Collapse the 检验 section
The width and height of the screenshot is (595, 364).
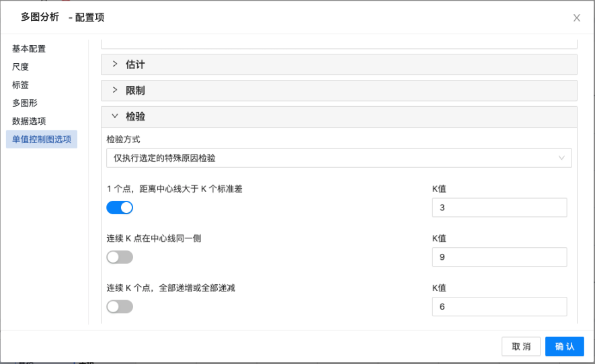click(136, 117)
